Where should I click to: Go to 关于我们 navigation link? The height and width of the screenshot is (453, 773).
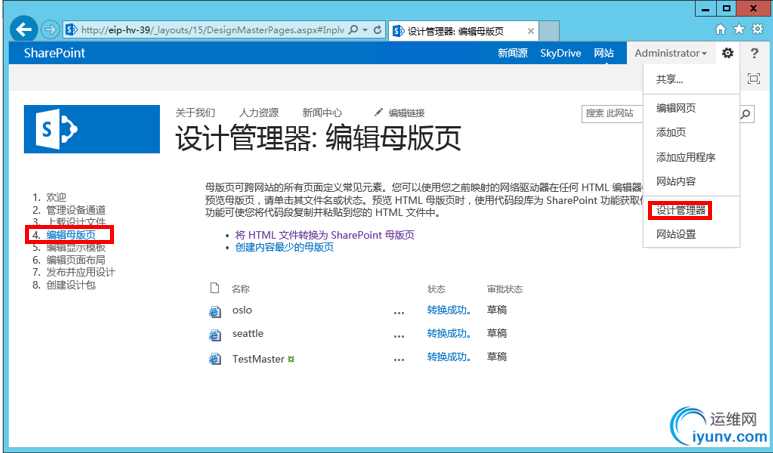pos(195,113)
